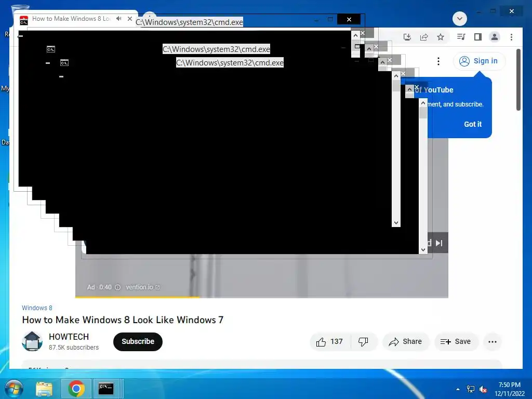Open vention.io advertiser link
The image size is (532, 399).
(x=142, y=287)
